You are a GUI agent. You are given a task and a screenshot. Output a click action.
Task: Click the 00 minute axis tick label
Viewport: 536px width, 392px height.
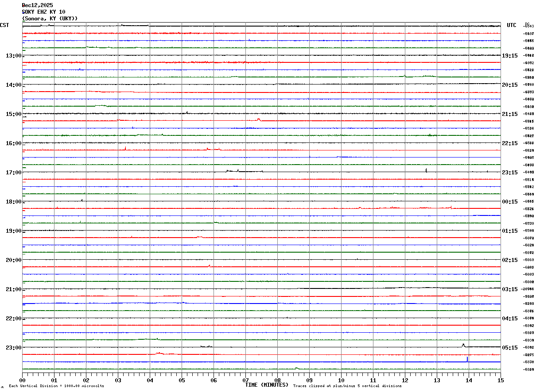[22, 380]
